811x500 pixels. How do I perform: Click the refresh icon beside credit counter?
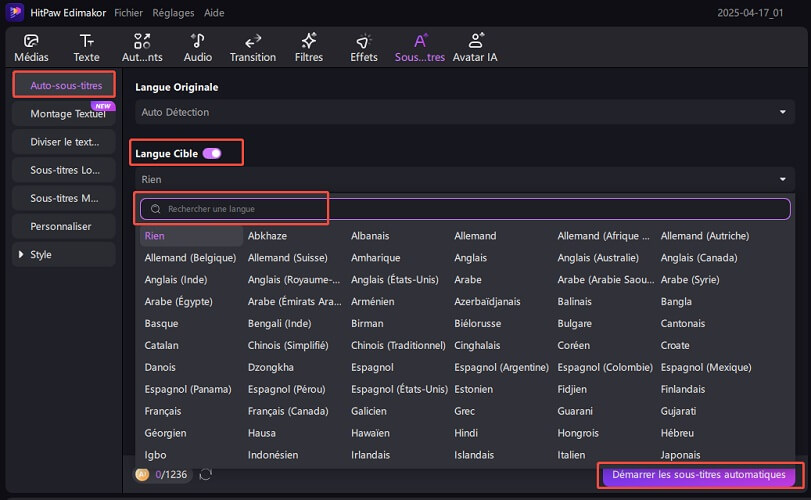[206, 475]
